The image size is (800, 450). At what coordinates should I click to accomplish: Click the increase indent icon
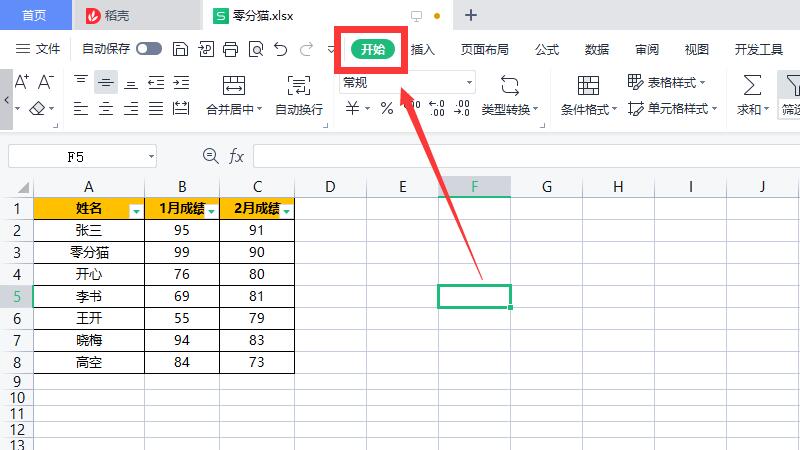pyautogui.click(x=181, y=82)
